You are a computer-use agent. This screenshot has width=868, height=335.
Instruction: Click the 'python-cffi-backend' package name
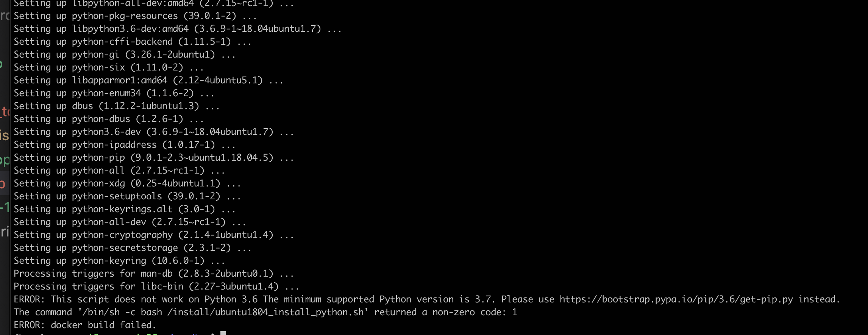(x=122, y=42)
